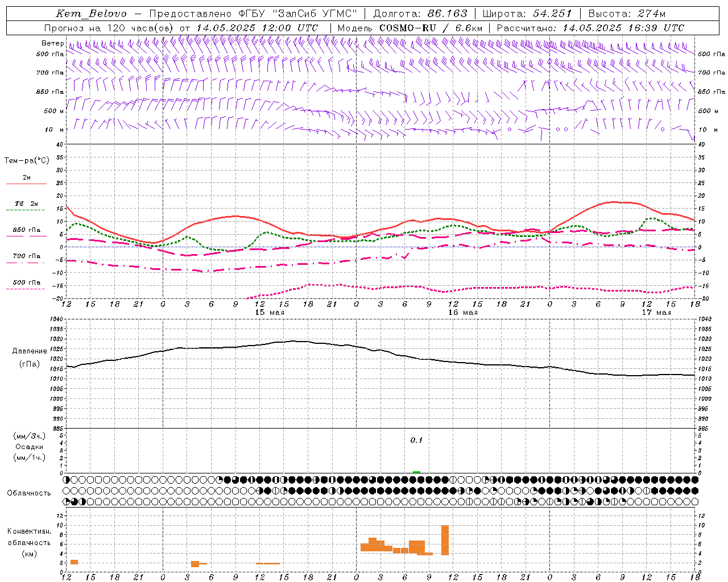
Task: Click the Рассчитано: 14.05.2025 16:39 UTC text
Action: point(590,28)
